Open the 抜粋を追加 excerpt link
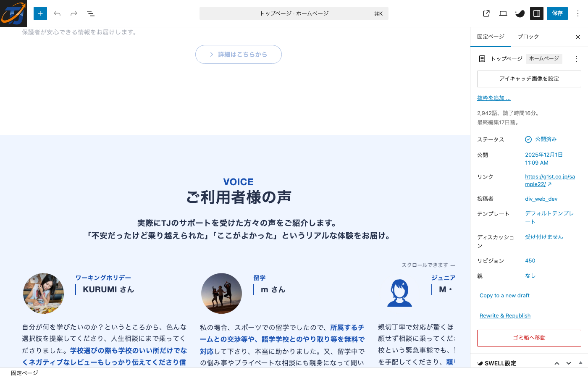The width and height of the screenshot is (588, 378). [x=493, y=97]
